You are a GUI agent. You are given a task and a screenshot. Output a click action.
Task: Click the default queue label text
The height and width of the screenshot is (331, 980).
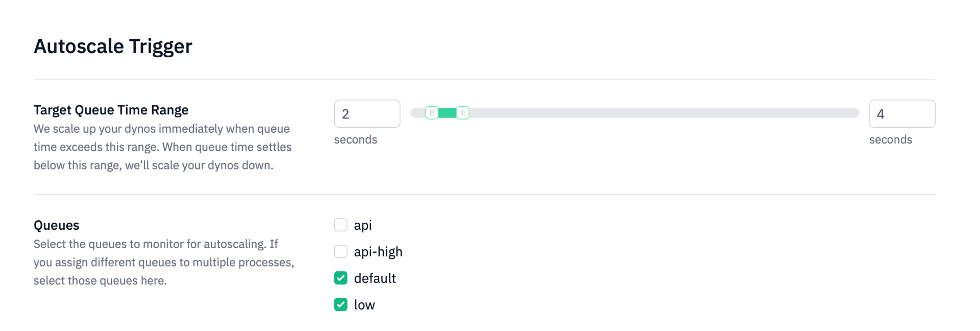(375, 278)
